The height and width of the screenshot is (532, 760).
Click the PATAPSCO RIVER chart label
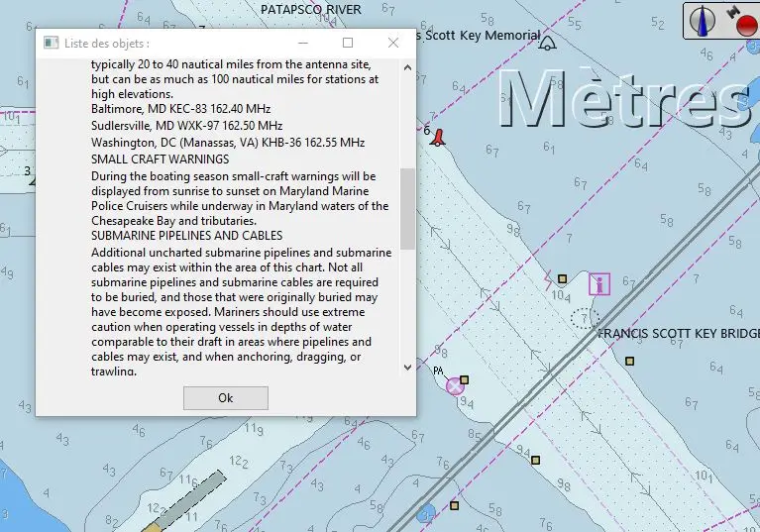pos(310,9)
